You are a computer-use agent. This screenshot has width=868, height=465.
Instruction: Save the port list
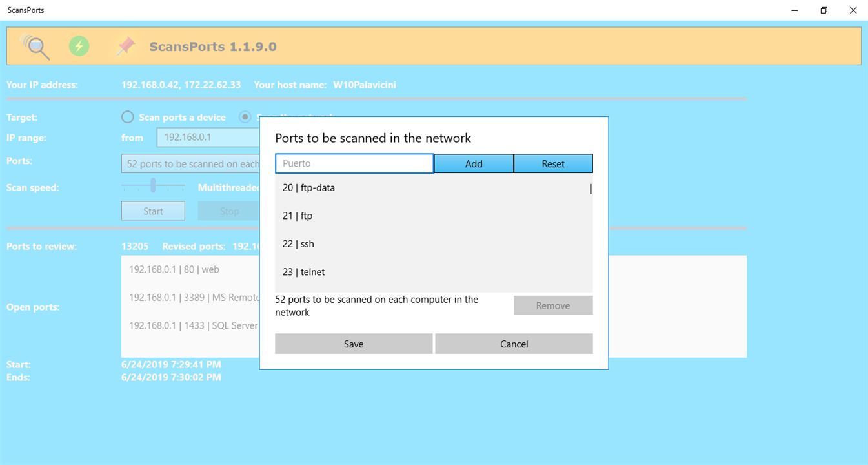click(x=354, y=344)
